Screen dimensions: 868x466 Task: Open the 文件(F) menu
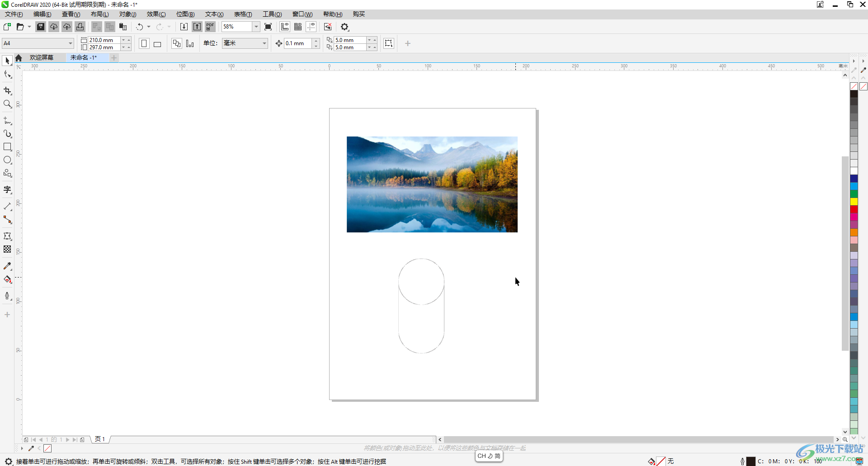(14, 14)
